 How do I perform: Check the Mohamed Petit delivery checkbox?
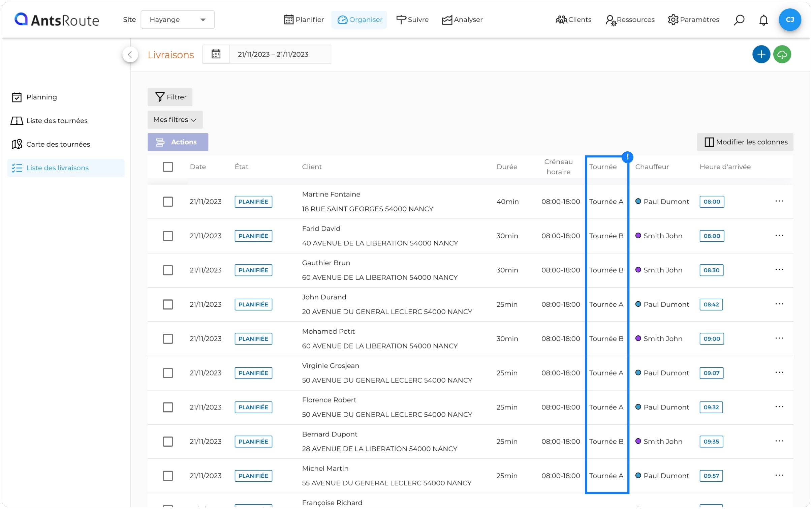coord(168,339)
